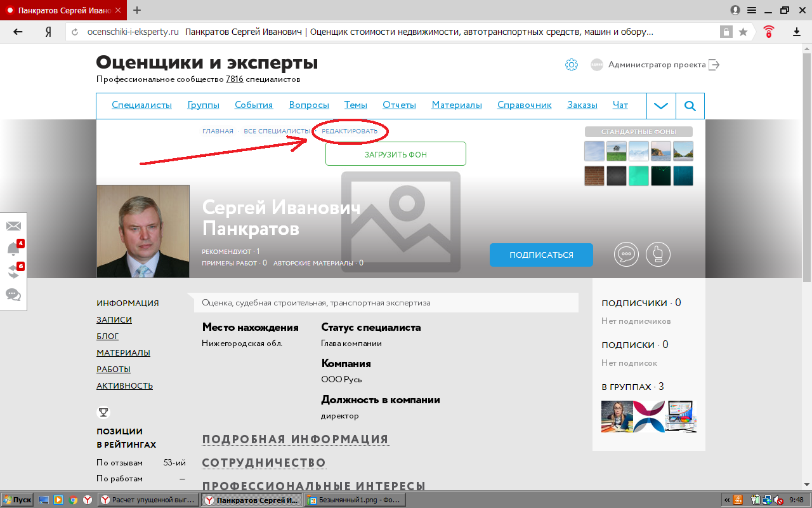Image resolution: width=812 pixels, height=508 pixels.
Task: Expand the Подробная информация section
Action: coord(295,439)
